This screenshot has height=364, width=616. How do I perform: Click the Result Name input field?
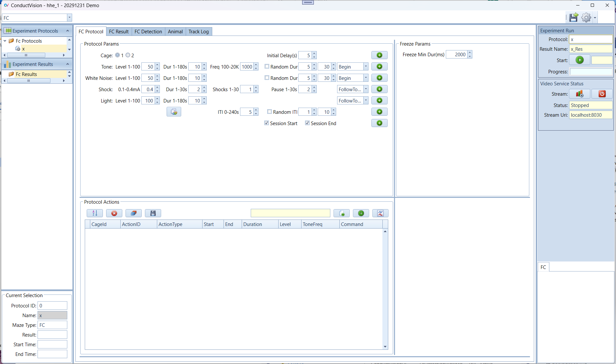590,49
